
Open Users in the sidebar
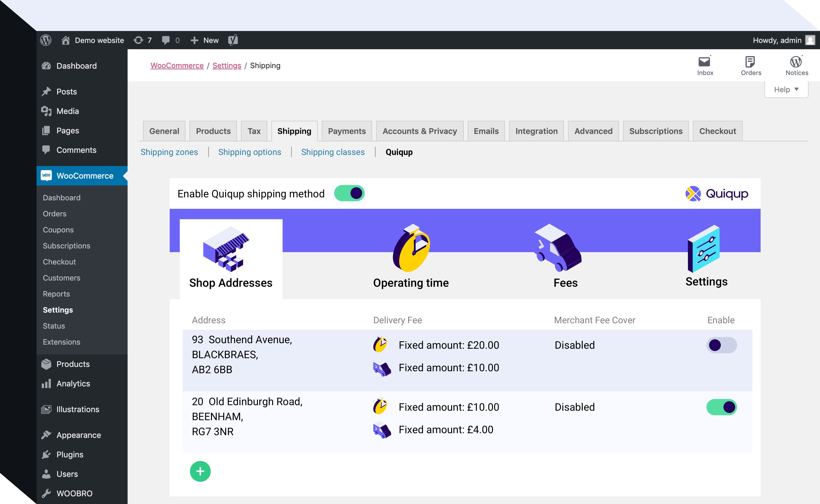click(x=82, y=474)
